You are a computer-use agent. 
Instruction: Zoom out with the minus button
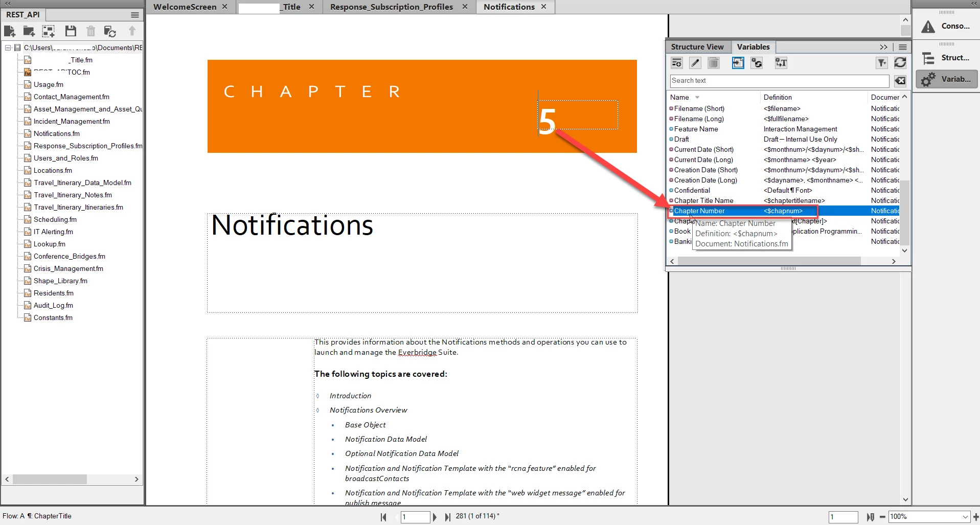tap(882, 517)
